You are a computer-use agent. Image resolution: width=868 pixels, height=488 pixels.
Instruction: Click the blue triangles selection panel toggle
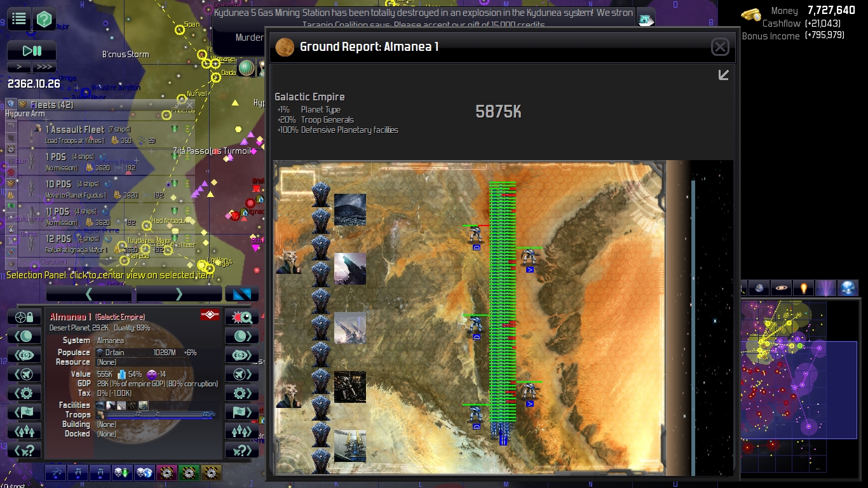(x=242, y=294)
